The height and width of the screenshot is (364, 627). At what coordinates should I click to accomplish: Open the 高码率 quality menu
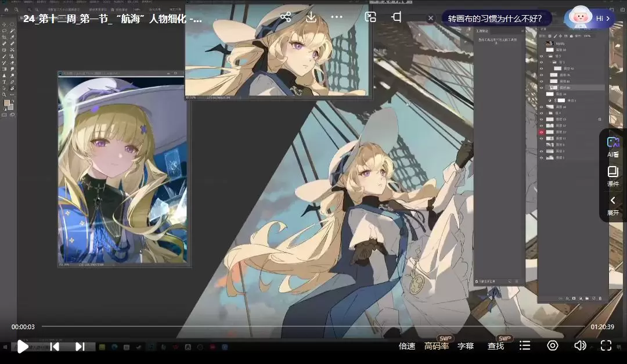[x=437, y=346]
